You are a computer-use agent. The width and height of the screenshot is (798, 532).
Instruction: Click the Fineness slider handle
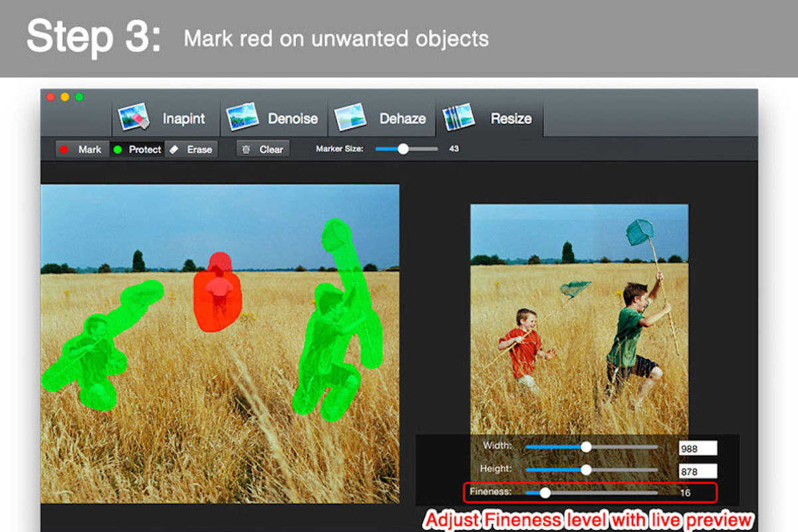545,493
